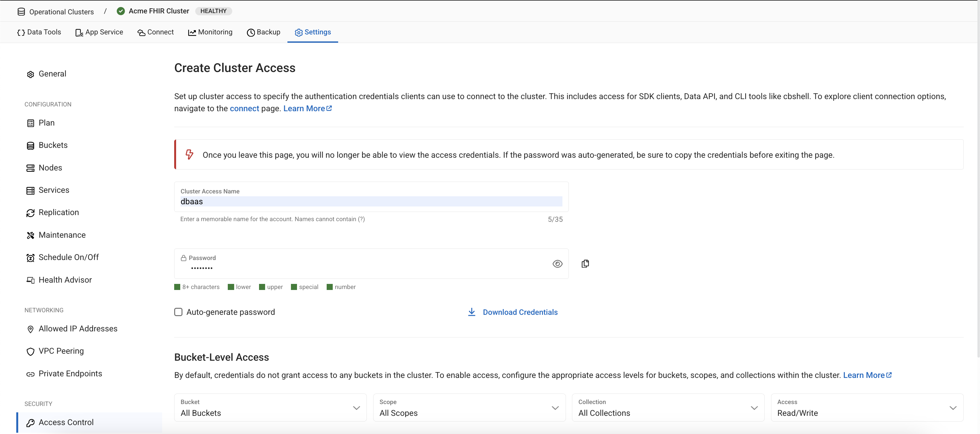The width and height of the screenshot is (980, 434).
Task: Click the Monitoring chart icon
Action: (x=192, y=32)
